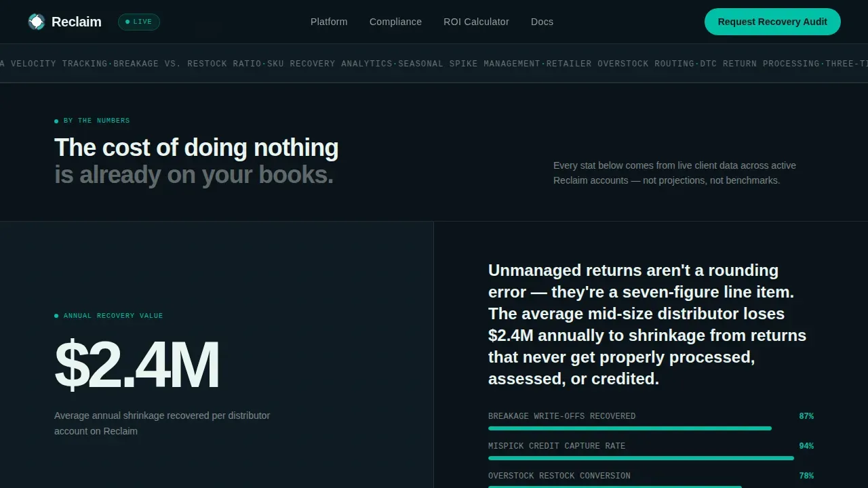Open the Compliance nav link
Viewport: 868px width, 488px height.
click(395, 22)
